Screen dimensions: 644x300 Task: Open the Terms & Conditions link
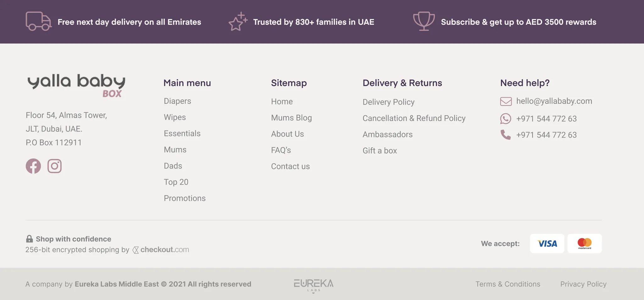tap(508, 284)
